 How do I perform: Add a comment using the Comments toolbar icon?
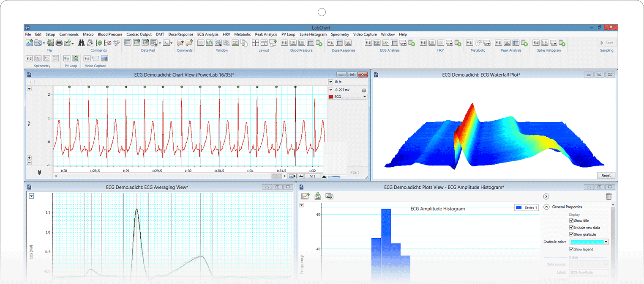(x=188, y=43)
